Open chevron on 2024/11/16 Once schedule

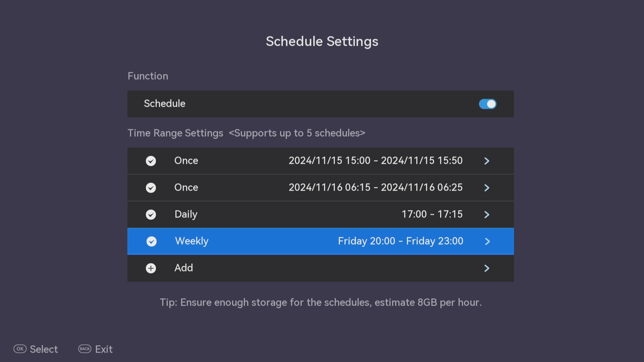click(x=487, y=188)
